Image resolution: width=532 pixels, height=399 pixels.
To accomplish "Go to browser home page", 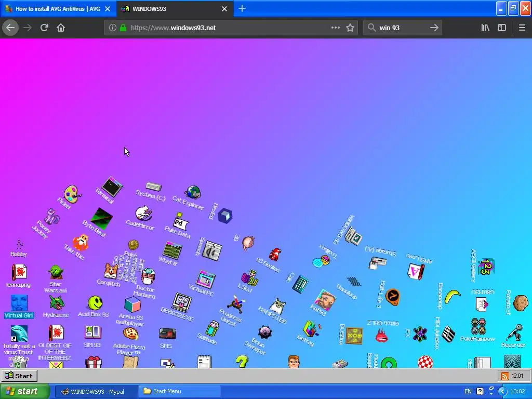I will coord(61,28).
